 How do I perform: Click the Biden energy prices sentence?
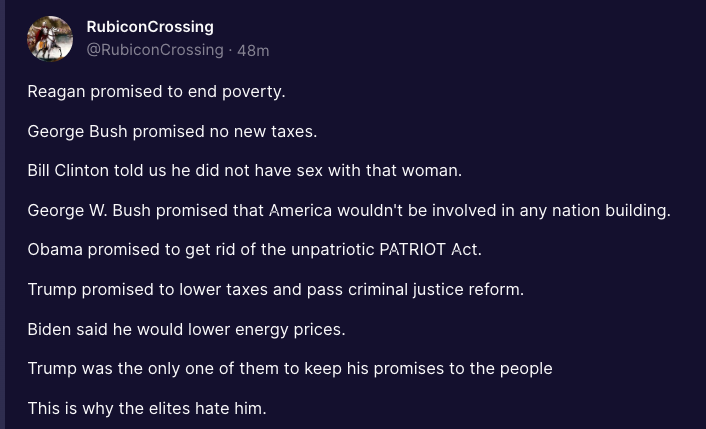click(x=186, y=329)
